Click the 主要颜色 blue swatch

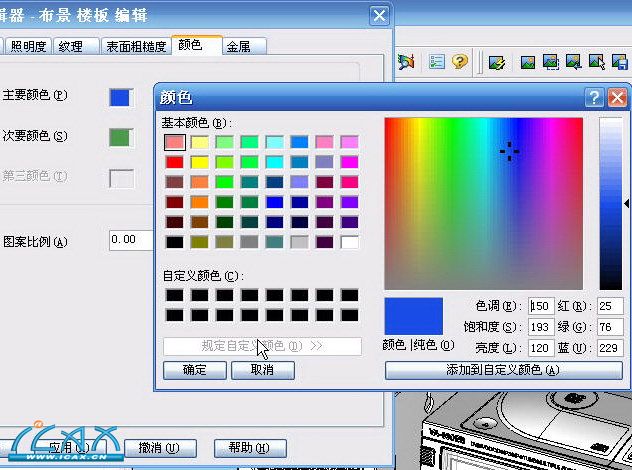tap(121, 98)
